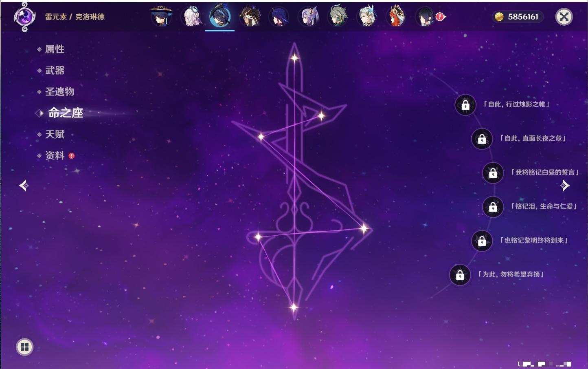Click the lock icon for 我将铭记白昼的誓言
The image size is (588, 369).
(x=493, y=173)
